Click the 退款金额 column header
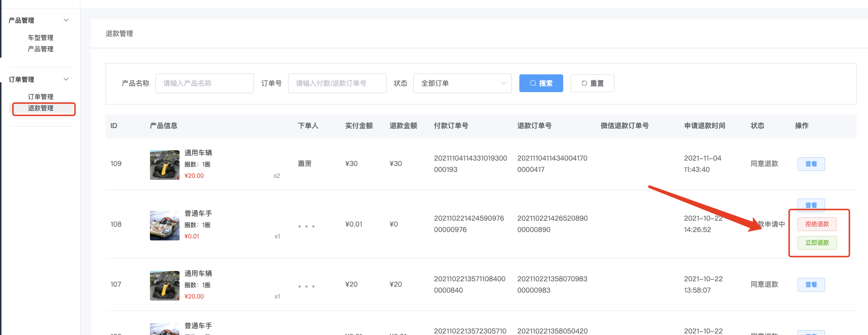The height and width of the screenshot is (335, 868). pyautogui.click(x=403, y=126)
